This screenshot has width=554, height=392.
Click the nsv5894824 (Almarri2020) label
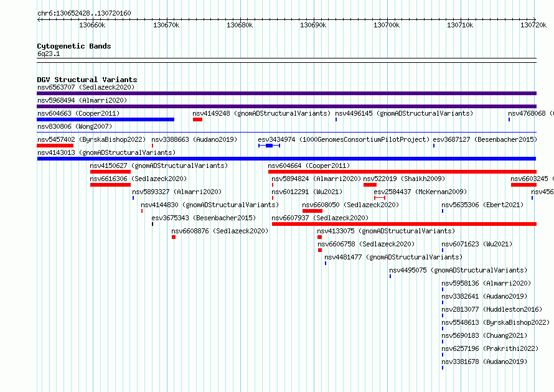(x=316, y=179)
